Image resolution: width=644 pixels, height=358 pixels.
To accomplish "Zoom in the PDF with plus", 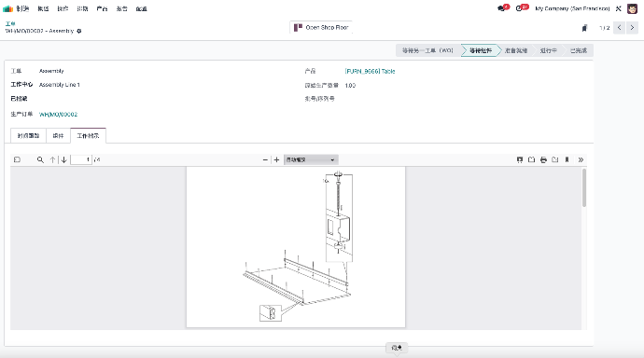I will click(x=277, y=159).
